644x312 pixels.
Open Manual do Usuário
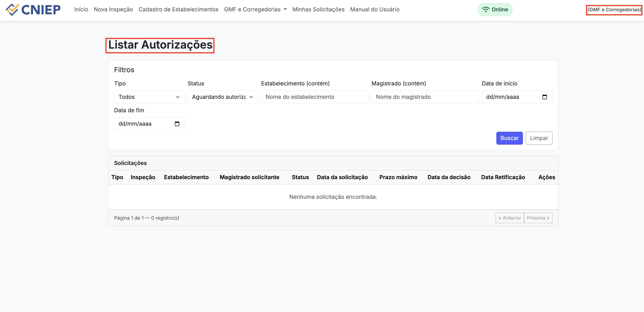[x=375, y=9]
